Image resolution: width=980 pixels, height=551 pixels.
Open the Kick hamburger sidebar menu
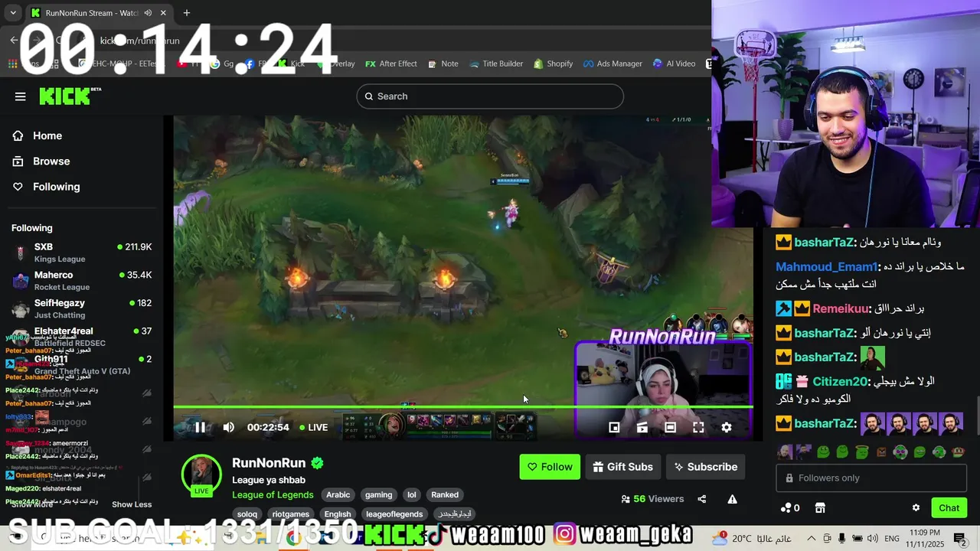[21, 96]
